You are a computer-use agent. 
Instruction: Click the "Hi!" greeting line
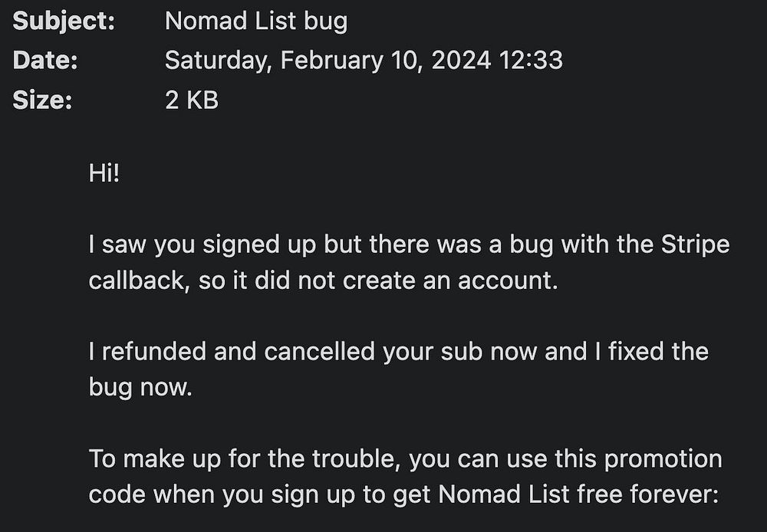pos(104,173)
